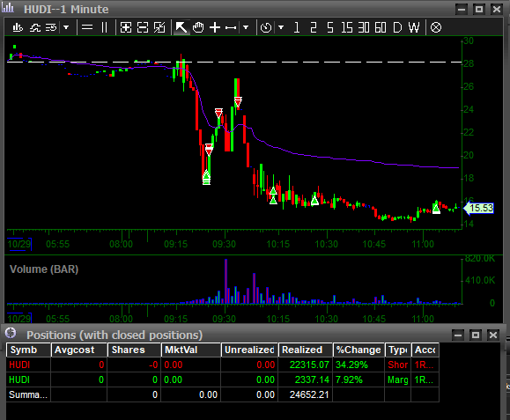Click the 15.53 current price label
Image resolution: width=510 pixels, height=420 pixels.
[478, 208]
